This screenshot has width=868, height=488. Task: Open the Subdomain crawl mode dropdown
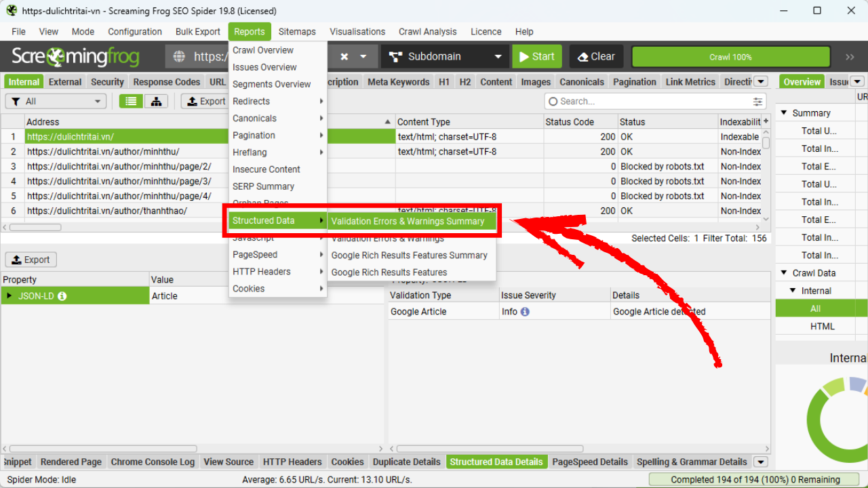(446, 57)
